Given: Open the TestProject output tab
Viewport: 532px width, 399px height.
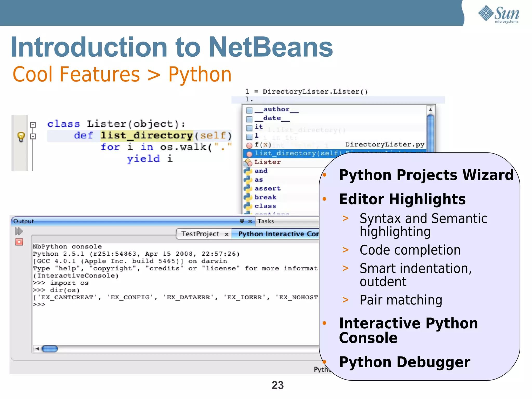Looking at the screenshot, I should tap(200, 234).
